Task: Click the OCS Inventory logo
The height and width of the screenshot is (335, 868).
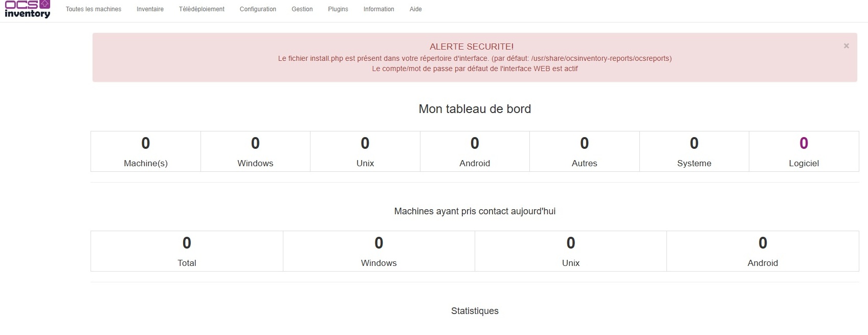Action: 28,9
